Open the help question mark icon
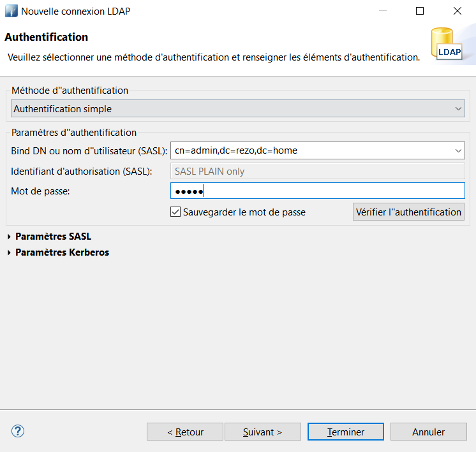The height and width of the screenshot is (452, 476). click(x=18, y=431)
